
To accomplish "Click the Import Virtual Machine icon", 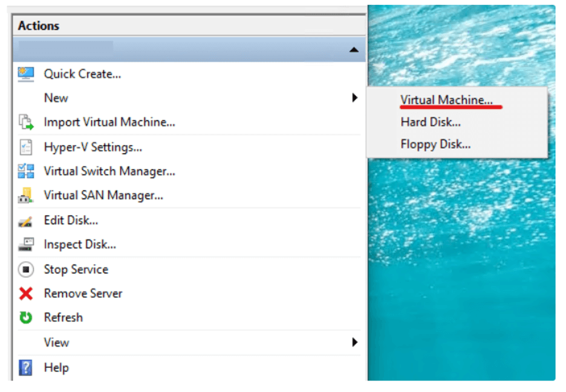I will coord(25,122).
